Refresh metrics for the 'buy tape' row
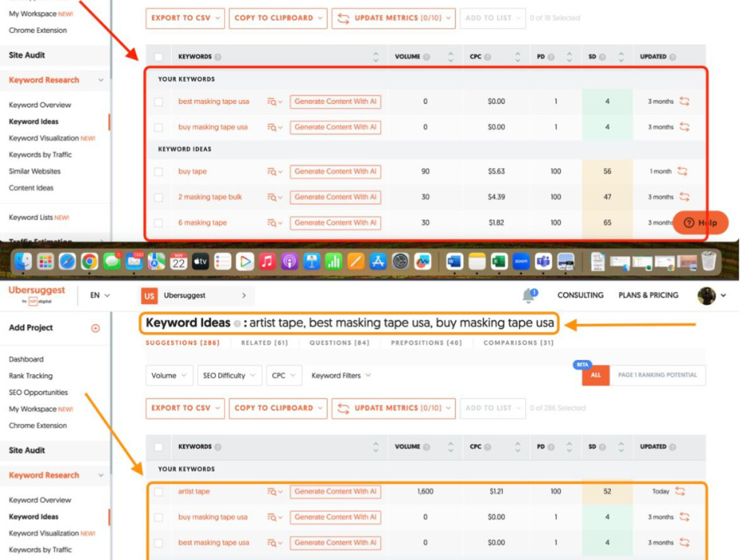The height and width of the screenshot is (560, 747). (x=682, y=171)
